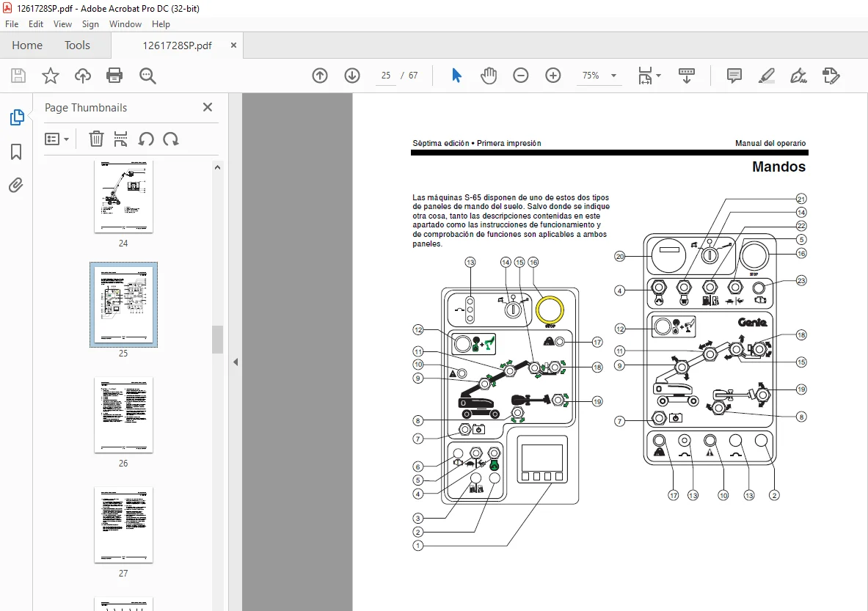868x611 pixels.
Task: Open the Bookmarks panel
Action: (x=16, y=152)
